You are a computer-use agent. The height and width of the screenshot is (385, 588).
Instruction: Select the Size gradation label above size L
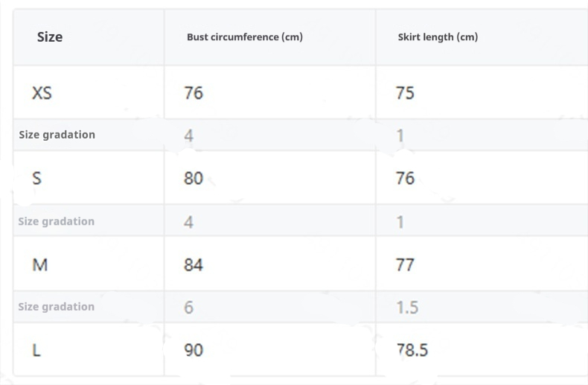57,307
